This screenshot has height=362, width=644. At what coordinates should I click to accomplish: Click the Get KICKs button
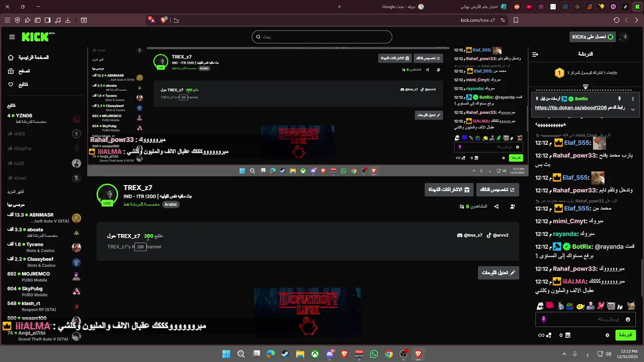point(593,37)
